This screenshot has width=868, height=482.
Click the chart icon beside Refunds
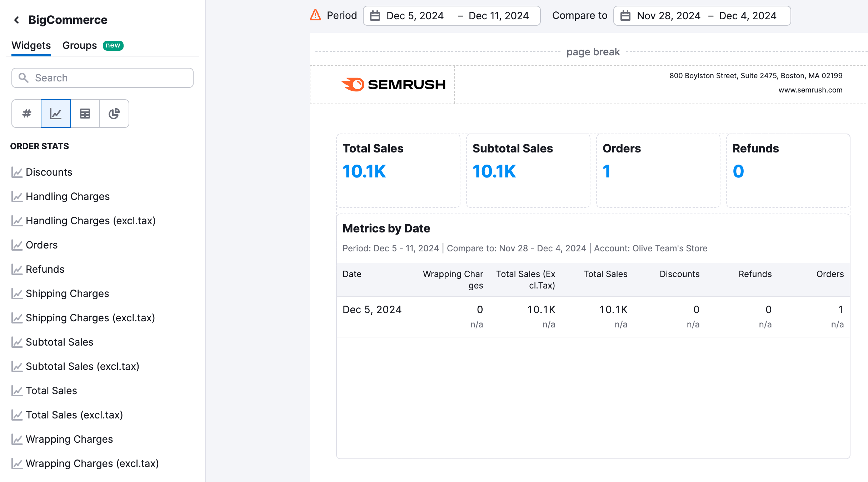pyautogui.click(x=17, y=269)
